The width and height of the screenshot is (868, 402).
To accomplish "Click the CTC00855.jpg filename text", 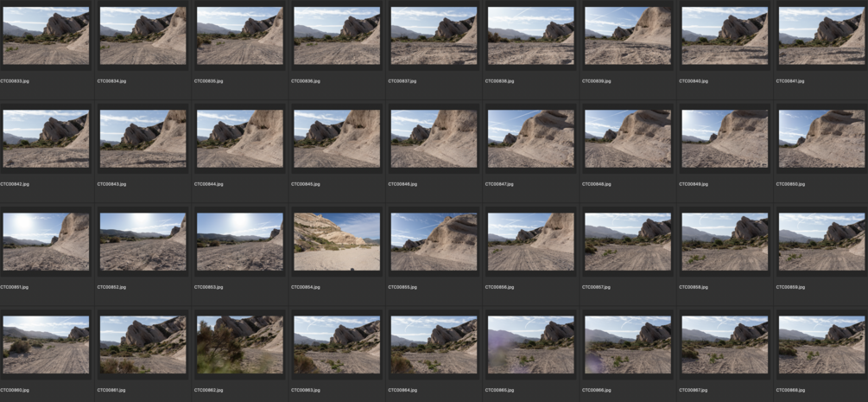I will click(402, 287).
